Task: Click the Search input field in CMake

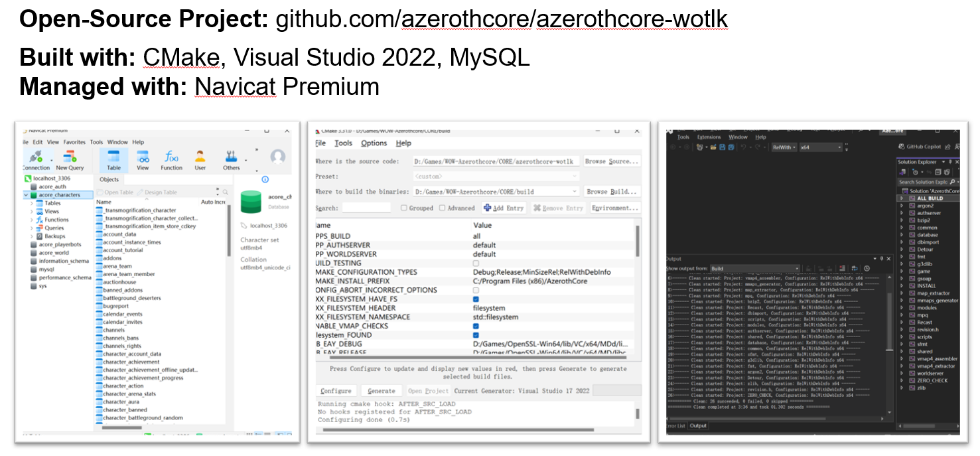Action: click(x=366, y=208)
